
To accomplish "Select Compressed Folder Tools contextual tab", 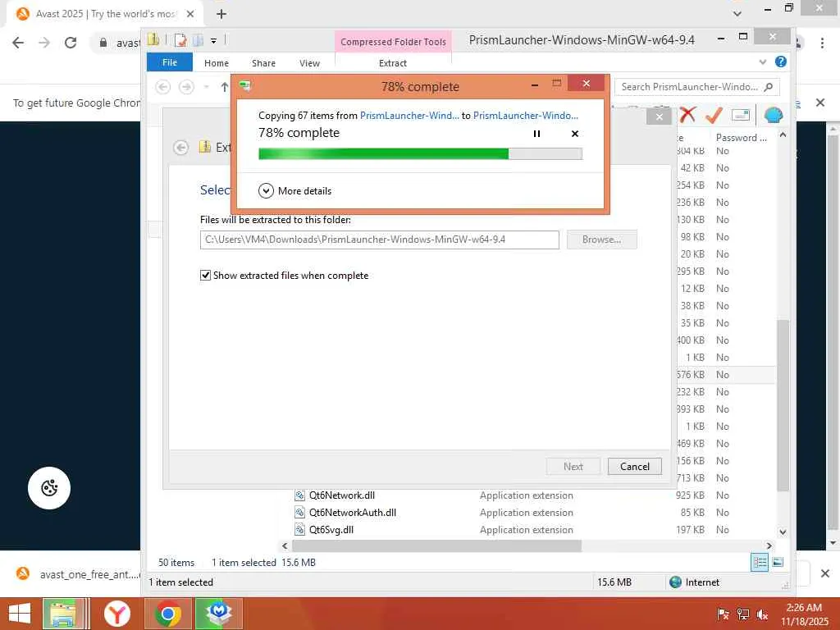I will (393, 42).
